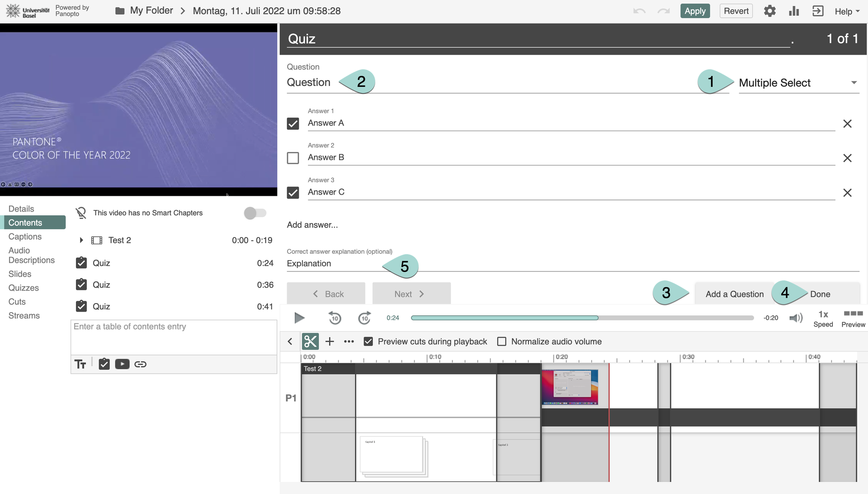
Task: Click the Add a Question button
Action: (x=734, y=294)
